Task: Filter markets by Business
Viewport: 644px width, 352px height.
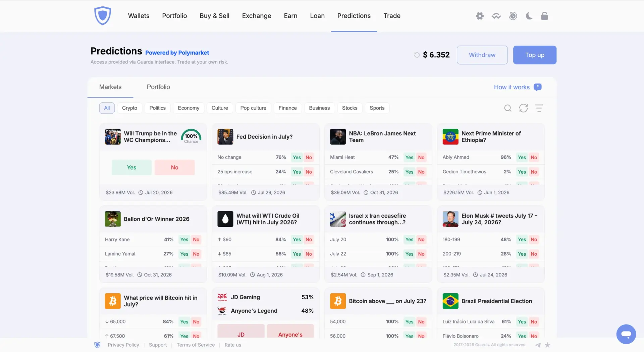Action: [x=319, y=108]
